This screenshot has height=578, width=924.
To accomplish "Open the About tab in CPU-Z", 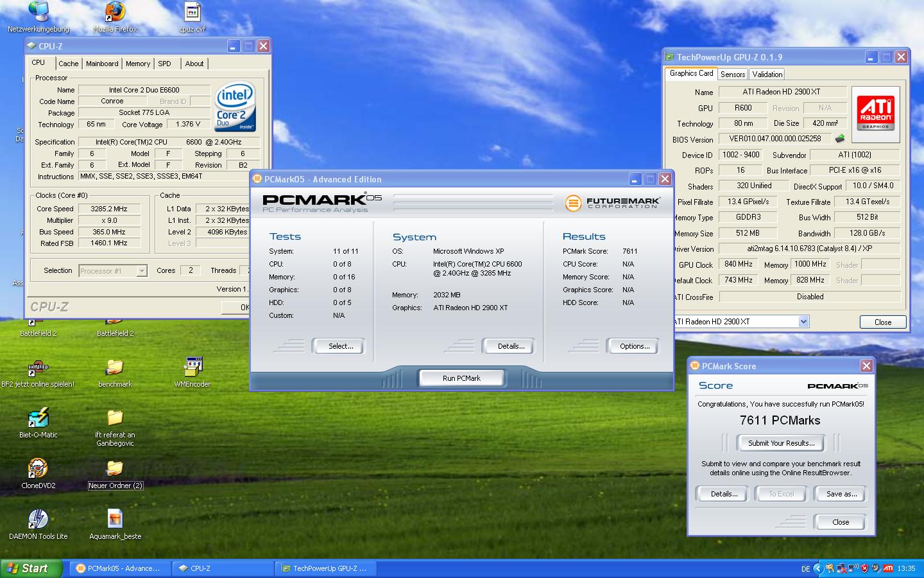I will (x=194, y=64).
